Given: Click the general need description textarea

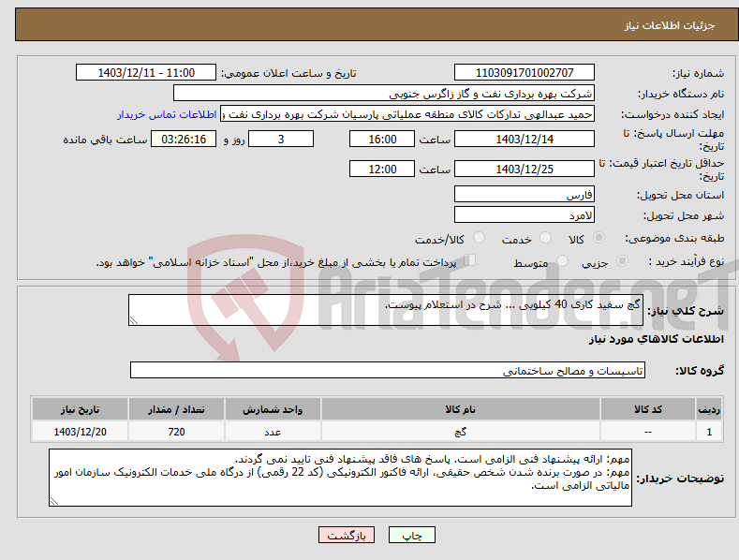Looking at the screenshot, I should pyautogui.click(x=386, y=310).
